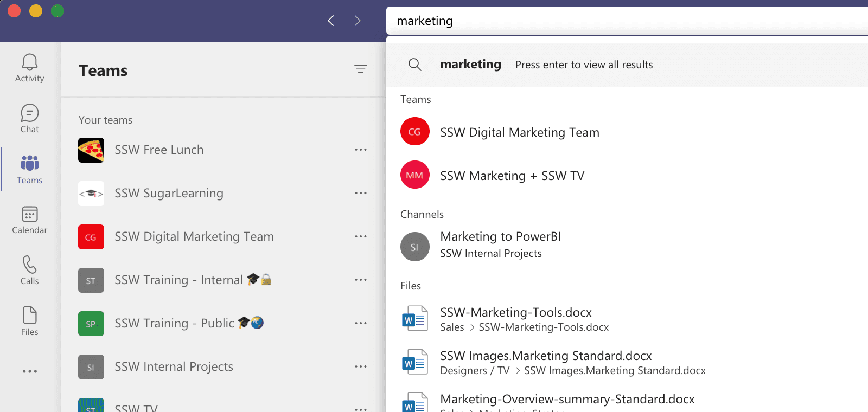Open the Calendar icon in sidebar
868x412 pixels.
pos(29,220)
